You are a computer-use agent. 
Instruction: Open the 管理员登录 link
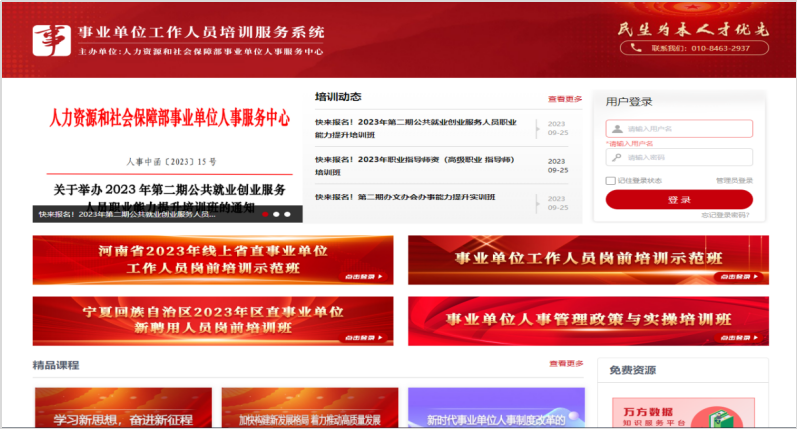click(734, 181)
